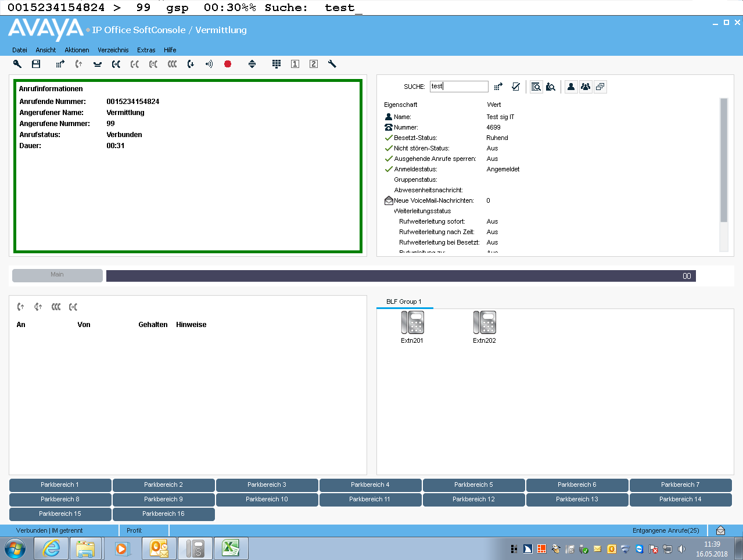Click the hang up call icon
This screenshot has height=560, width=743.
coord(98,64)
